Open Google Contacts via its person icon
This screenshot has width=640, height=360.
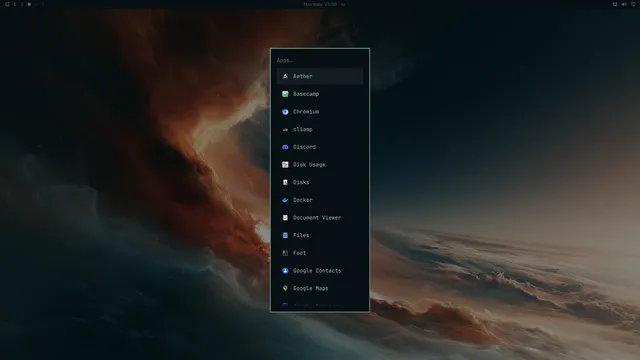pyautogui.click(x=285, y=271)
